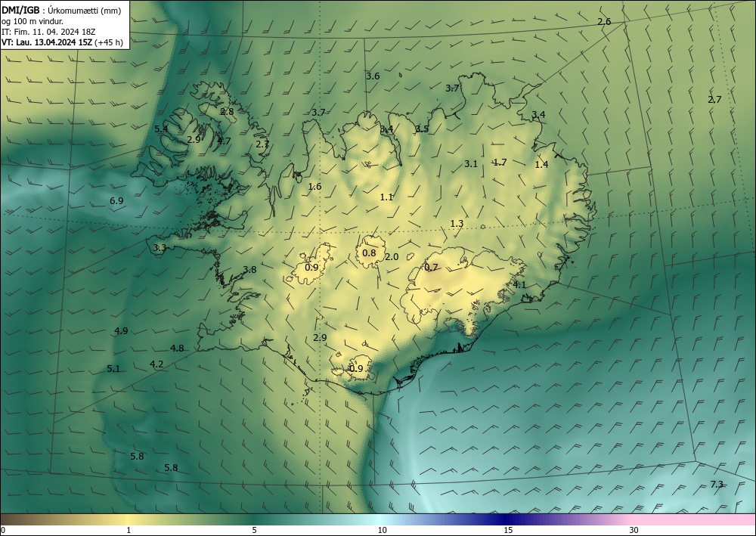Click the '30' label on the color scale
The height and width of the screenshot is (536, 756).
[x=634, y=531]
